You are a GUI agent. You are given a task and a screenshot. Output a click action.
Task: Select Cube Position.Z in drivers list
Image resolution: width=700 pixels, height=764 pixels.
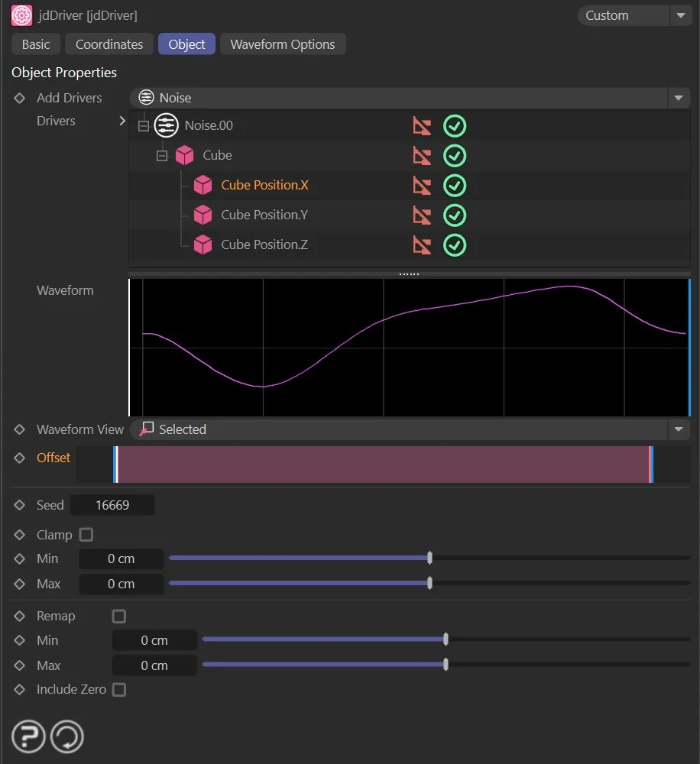(x=264, y=245)
